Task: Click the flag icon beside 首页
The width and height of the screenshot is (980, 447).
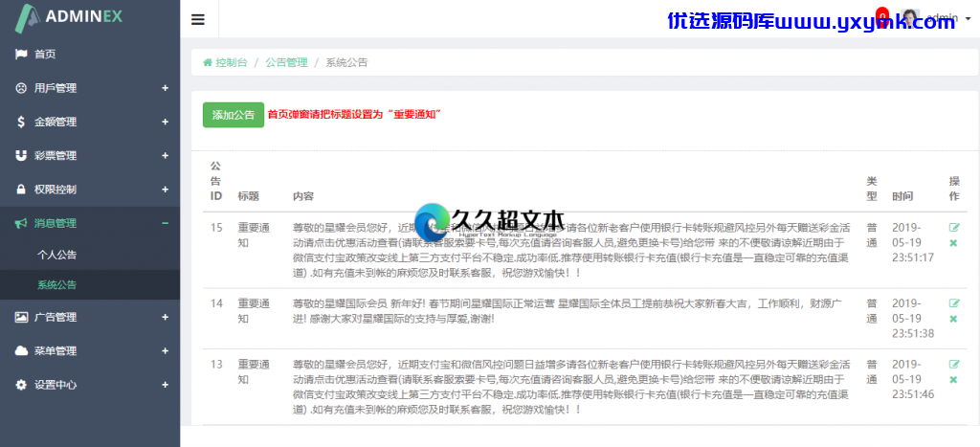Action: click(21, 55)
